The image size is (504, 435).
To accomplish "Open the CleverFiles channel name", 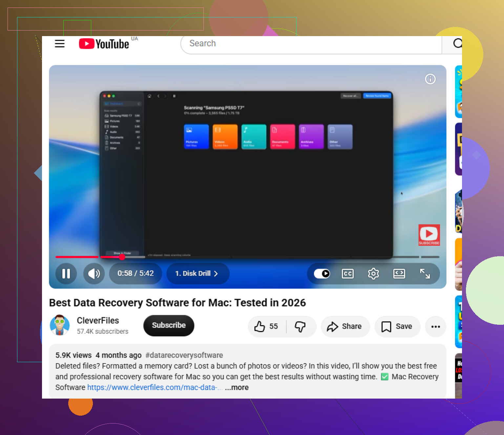I will [x=98, y=321].
